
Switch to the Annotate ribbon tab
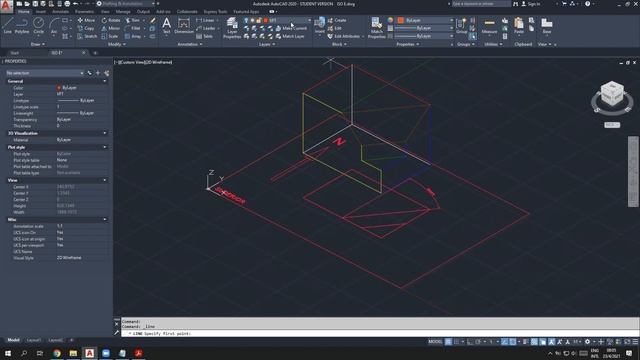[60, 11]
